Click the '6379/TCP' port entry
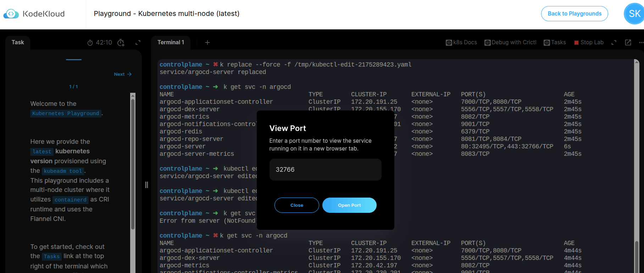This screenshot has width=644, height=273. point(475,132)
